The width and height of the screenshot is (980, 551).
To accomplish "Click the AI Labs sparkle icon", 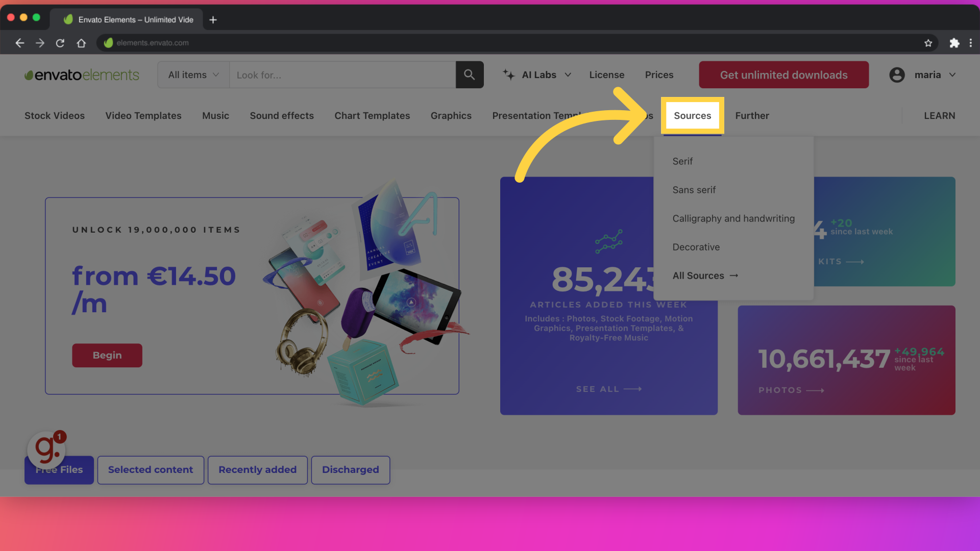I will pyautogui.click(x=508, y=75).
